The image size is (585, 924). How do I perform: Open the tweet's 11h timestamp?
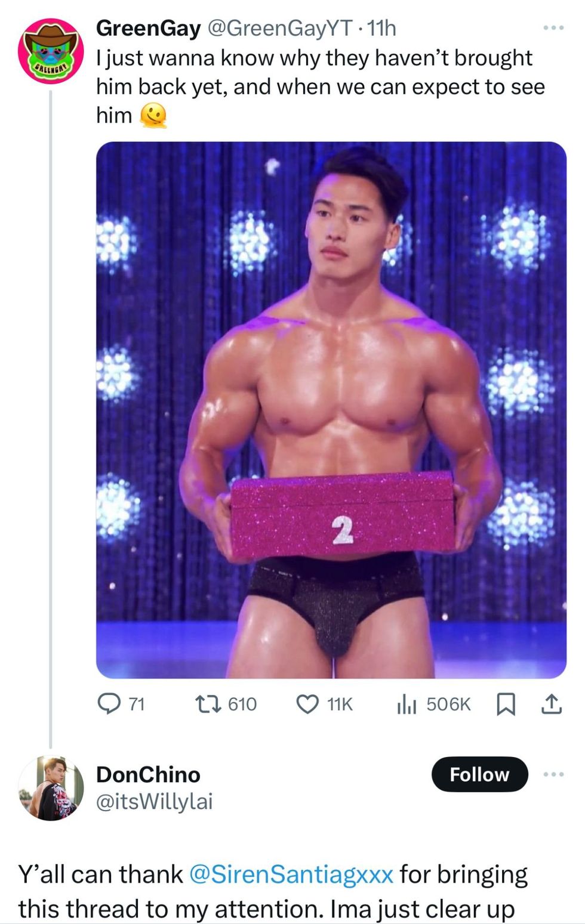tap(382, 28)
